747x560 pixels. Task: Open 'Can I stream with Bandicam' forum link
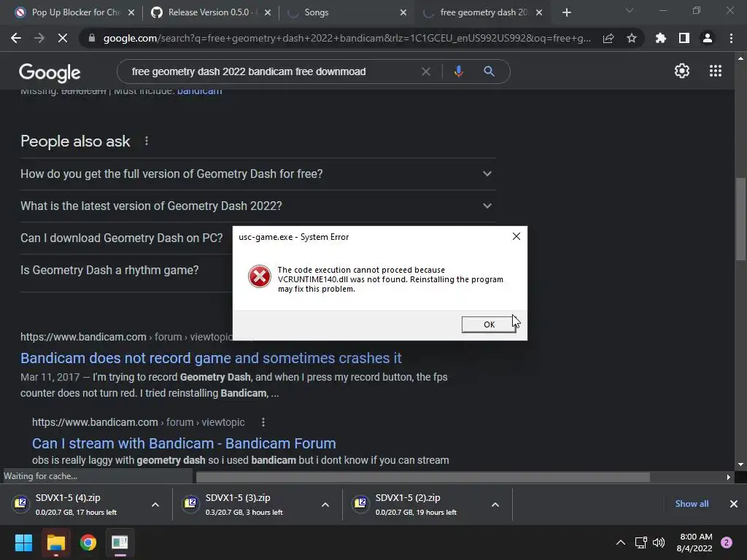click(x=184, y=443)
